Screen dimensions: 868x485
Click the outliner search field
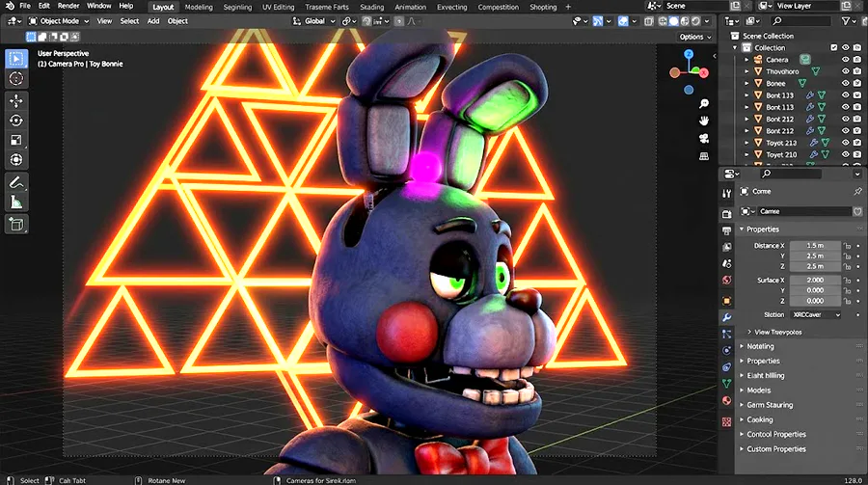pyautogui.click(x=801, y=21)
